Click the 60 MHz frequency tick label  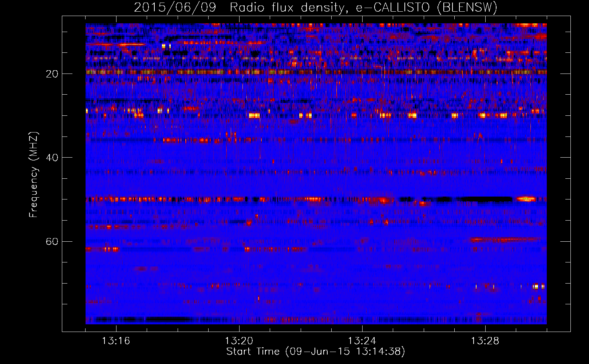pyautogui.click(x=52, y=241)
